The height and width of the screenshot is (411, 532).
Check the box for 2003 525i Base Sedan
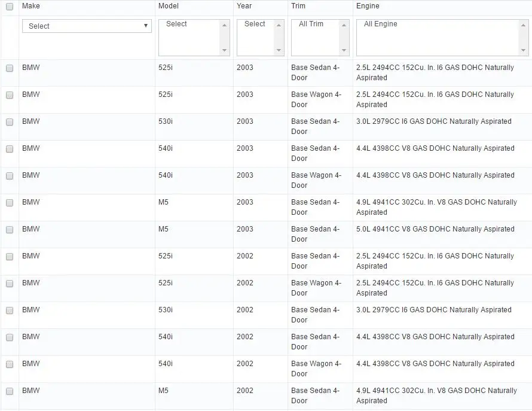click(10, 68)
